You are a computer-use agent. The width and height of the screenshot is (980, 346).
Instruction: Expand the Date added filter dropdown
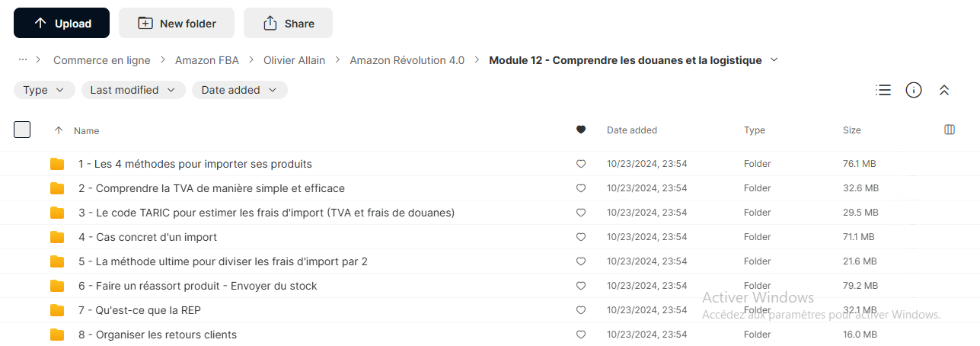[240, 90]
